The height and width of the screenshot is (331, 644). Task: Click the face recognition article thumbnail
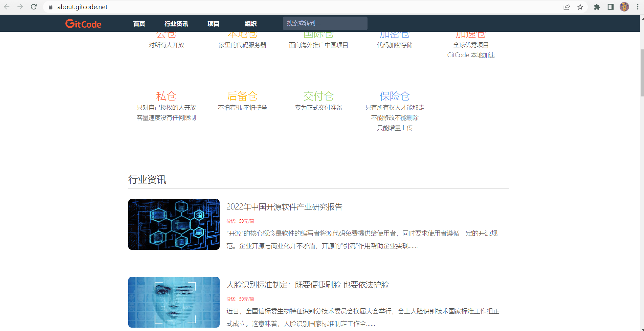174,302
